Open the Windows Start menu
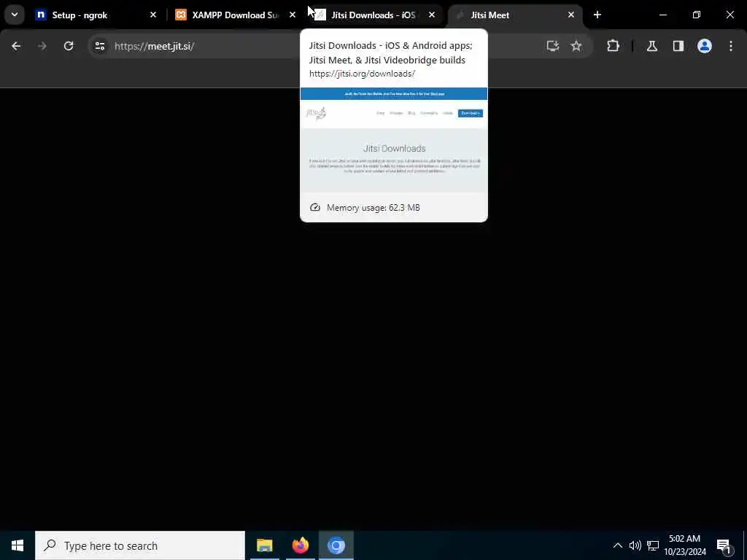The height and width of the screenshot is (560, 747). (18, 545)
